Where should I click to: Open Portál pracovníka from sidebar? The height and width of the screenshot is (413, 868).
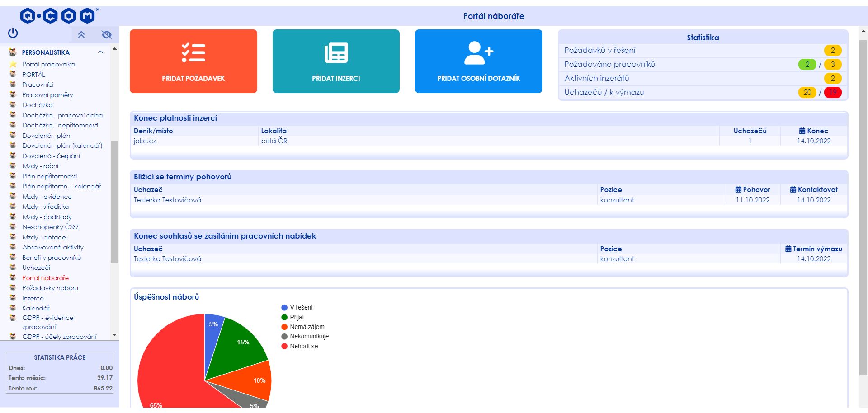[x=48, y=64]
